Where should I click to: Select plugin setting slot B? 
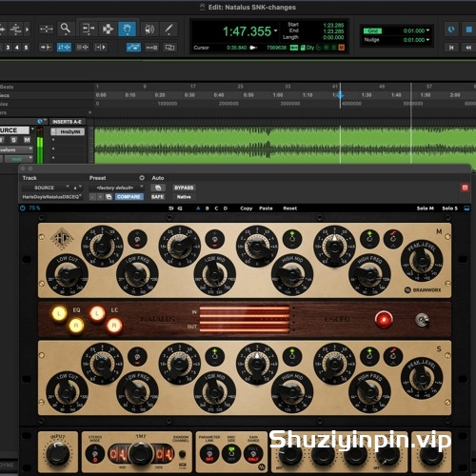pos(208,208)
